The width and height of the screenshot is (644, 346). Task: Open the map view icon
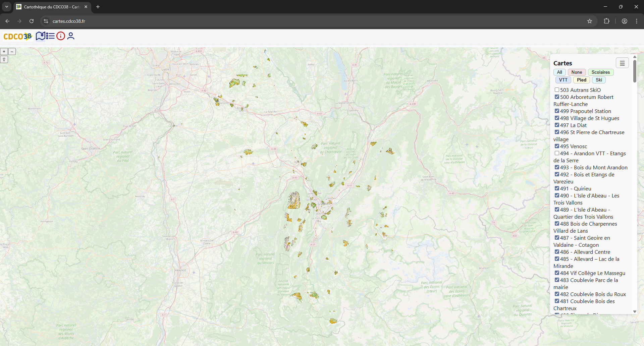tap(41, 36)
